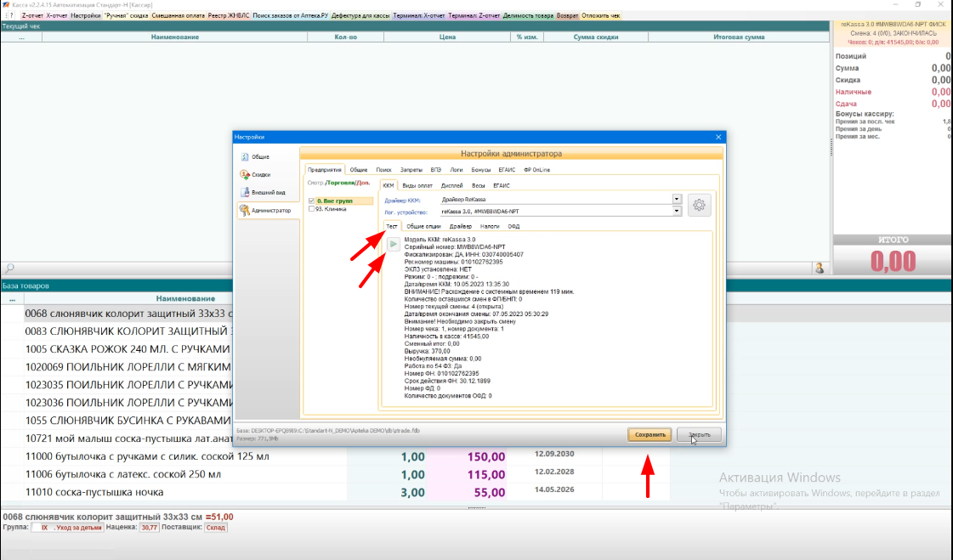The width and height of the screenshot is (953, 560).
Task: Click Делимость товара in the toolbar
Action: (x=528, y=16)
